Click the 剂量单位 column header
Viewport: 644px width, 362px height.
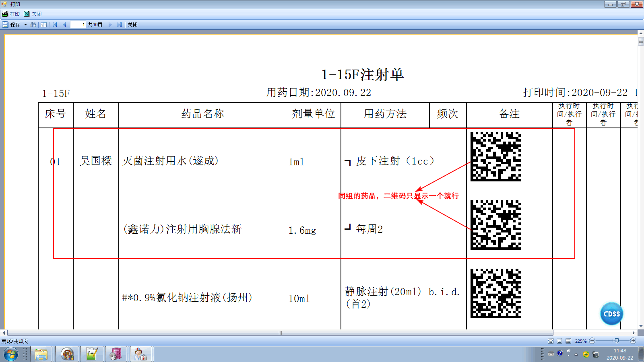(314, 114)
